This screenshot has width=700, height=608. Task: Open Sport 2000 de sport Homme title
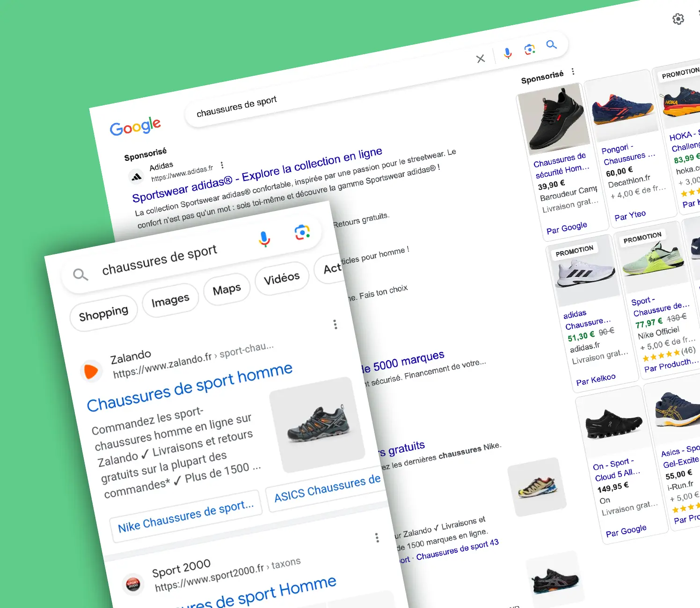coord(255,595)
